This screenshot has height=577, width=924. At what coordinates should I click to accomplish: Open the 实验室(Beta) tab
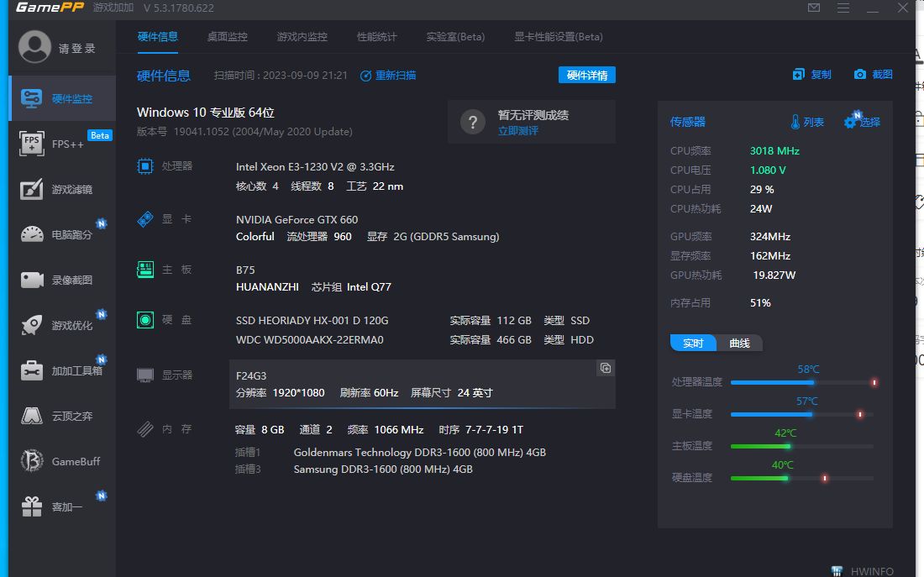[455, 36]
